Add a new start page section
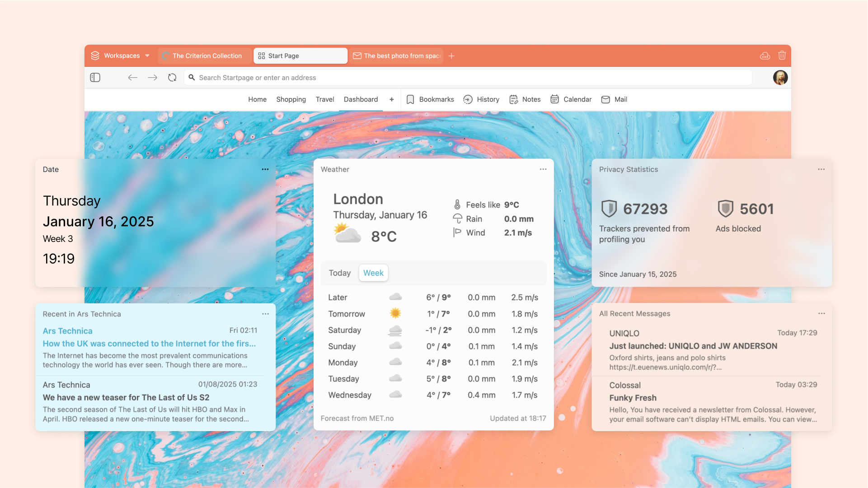 pos(391,99)
